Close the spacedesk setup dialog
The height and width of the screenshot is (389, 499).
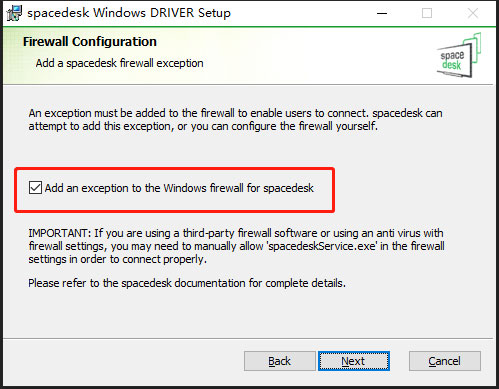pyautogui.click(x=473, y=13)
